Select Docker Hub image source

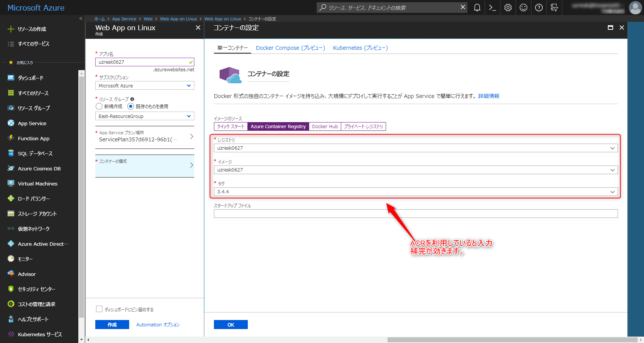tap(325, 127)
